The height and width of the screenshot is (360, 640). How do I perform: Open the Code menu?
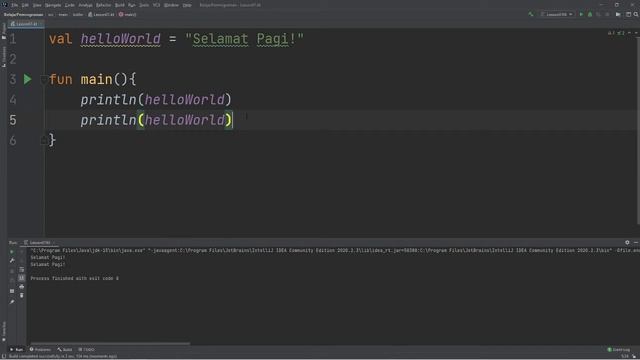(x=70, y=5)
